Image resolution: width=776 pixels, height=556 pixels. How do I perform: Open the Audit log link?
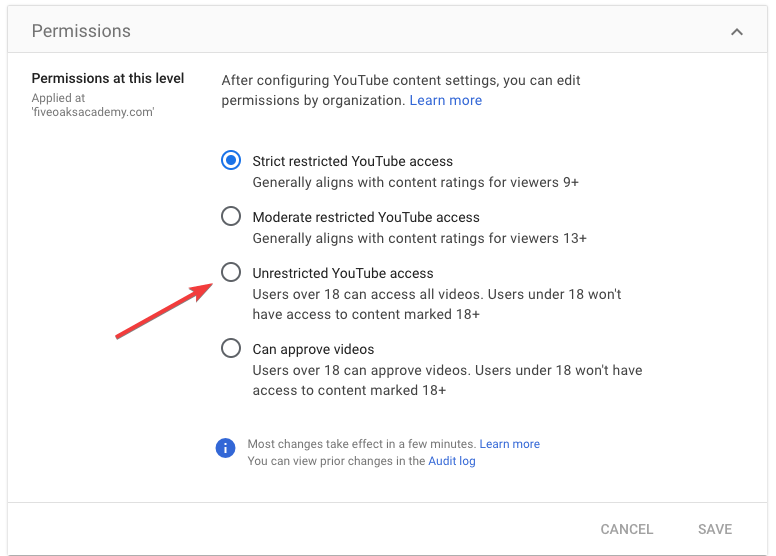(451, 461)
